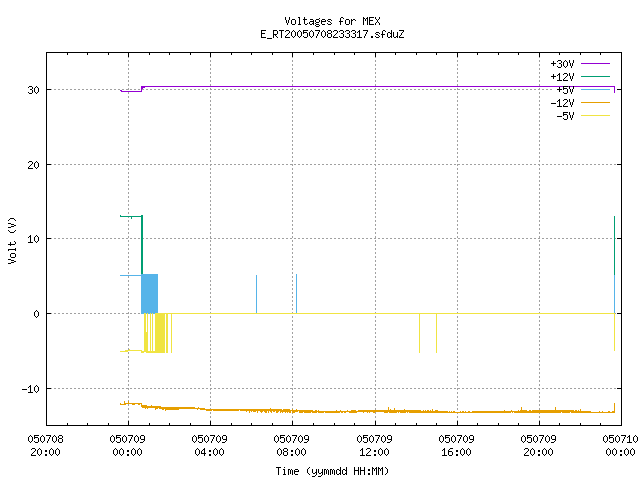Click the orange -12V legend line sample

coord(596,102)
